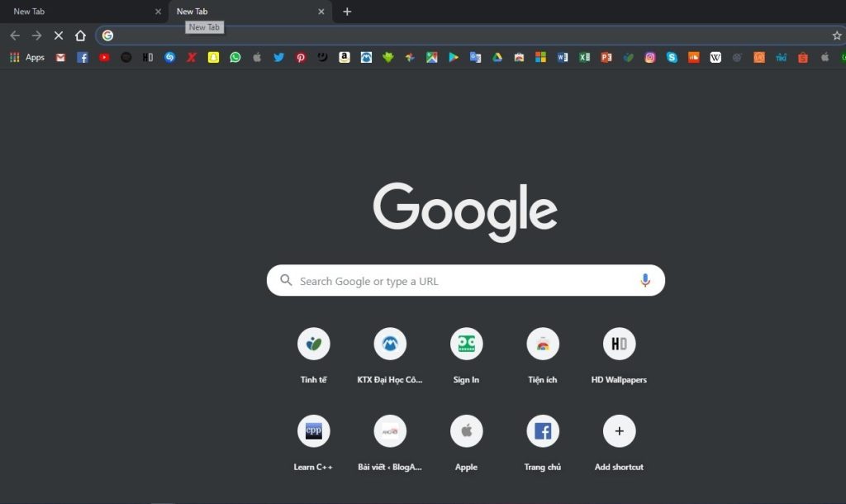Open the Chrome Web Store bookmark icon
Image resolution: width=846 pixels, height=504 pixels.
coord(519,57)
